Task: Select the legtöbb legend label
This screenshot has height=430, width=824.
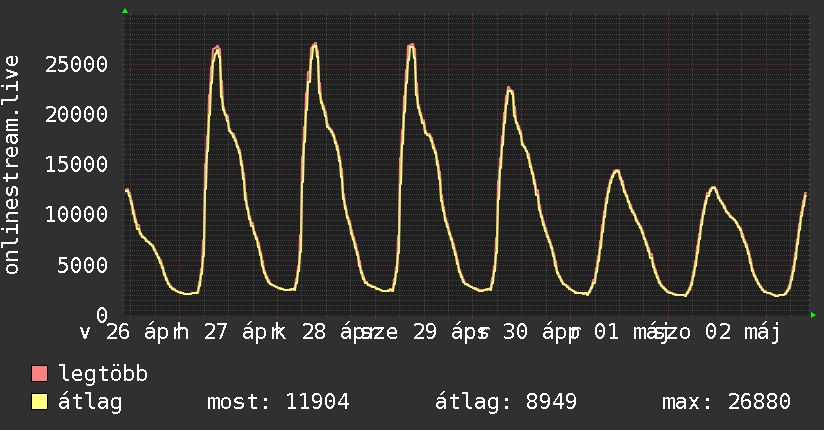Action: click(103, 374)
